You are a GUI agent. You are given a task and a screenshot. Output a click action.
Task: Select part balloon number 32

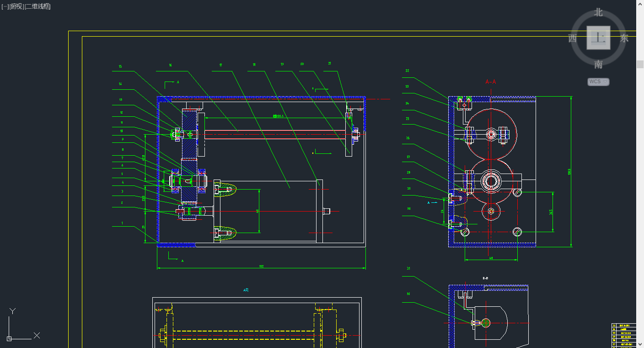tap(408, 294)
